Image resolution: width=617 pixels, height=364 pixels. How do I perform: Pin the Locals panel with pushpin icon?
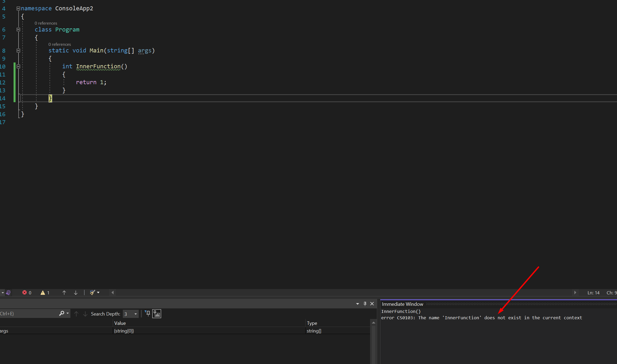click(x=365, y=304)
